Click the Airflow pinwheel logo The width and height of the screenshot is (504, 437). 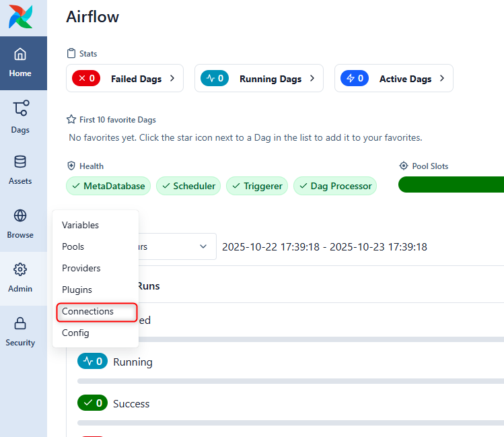click(x=21, y=17)
